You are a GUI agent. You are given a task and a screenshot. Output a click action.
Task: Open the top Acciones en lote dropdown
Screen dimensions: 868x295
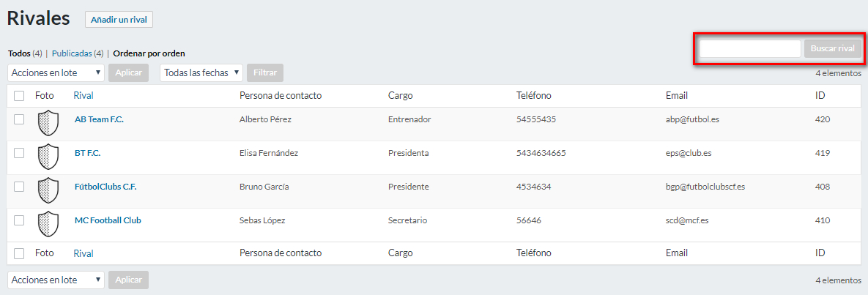click(56, 72)
